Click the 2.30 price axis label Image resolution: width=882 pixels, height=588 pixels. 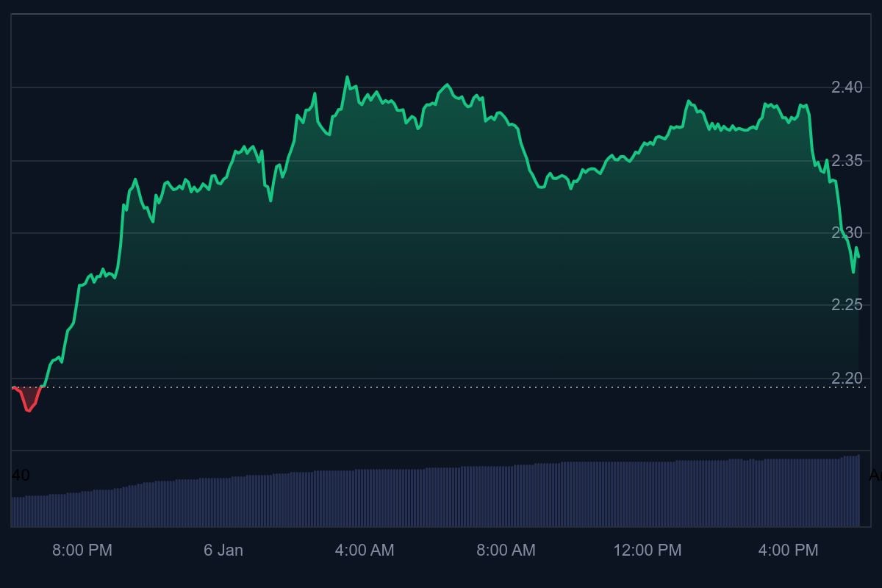coord(846,233)
